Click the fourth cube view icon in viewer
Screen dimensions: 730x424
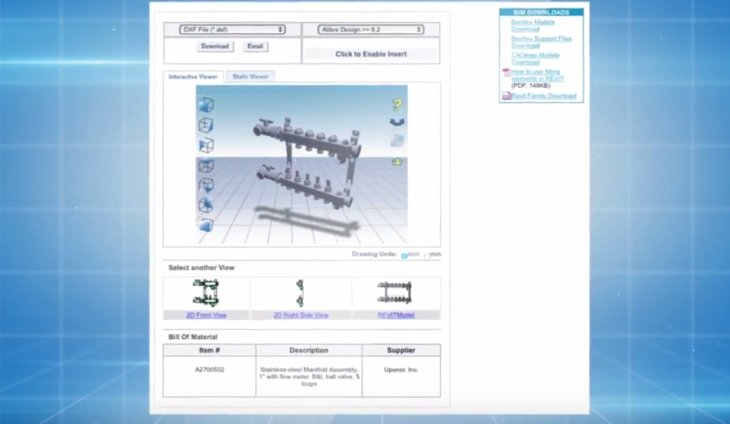pos(206,166)
